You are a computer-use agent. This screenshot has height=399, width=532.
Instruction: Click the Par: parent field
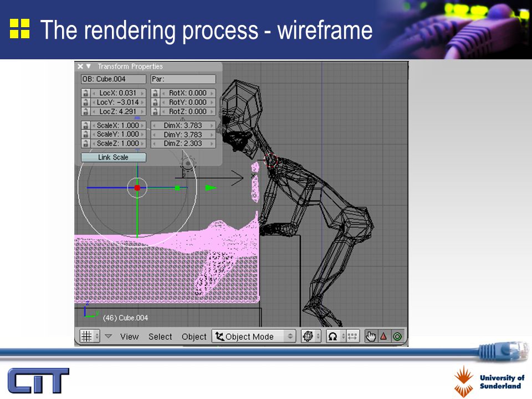[x=183, y=79]
